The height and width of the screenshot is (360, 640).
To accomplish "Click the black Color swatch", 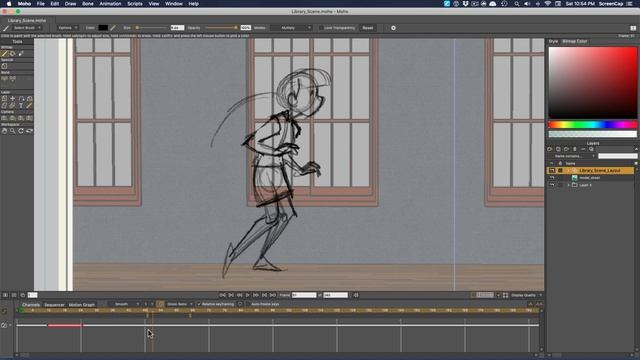I will tap(103, 28).
